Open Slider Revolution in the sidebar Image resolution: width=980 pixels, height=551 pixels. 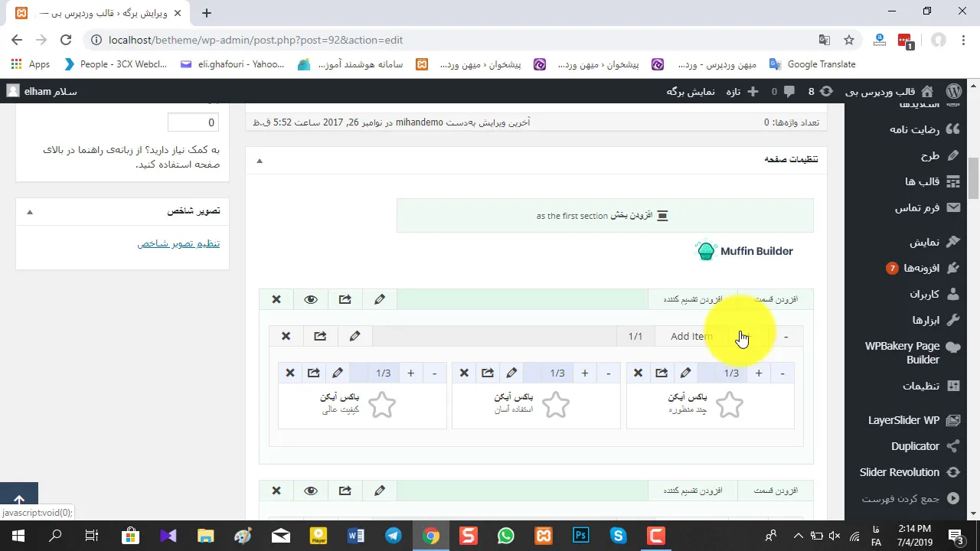coord(910,472)
